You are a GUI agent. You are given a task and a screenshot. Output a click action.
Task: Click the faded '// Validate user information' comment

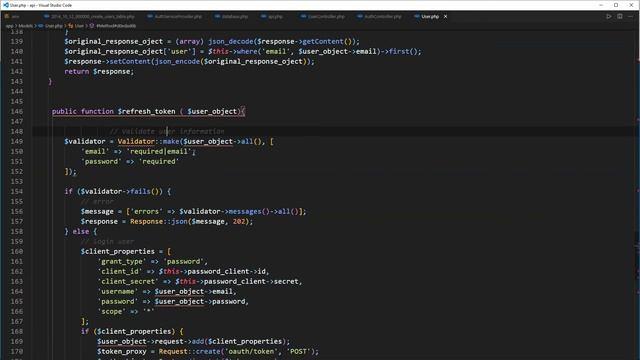click(167, 131)
